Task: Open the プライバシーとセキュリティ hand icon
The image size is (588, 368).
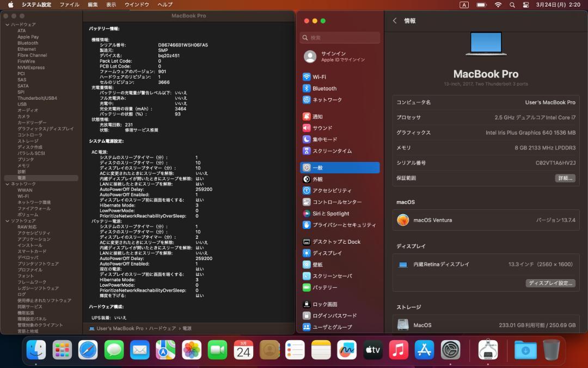Action: [307, 225]
